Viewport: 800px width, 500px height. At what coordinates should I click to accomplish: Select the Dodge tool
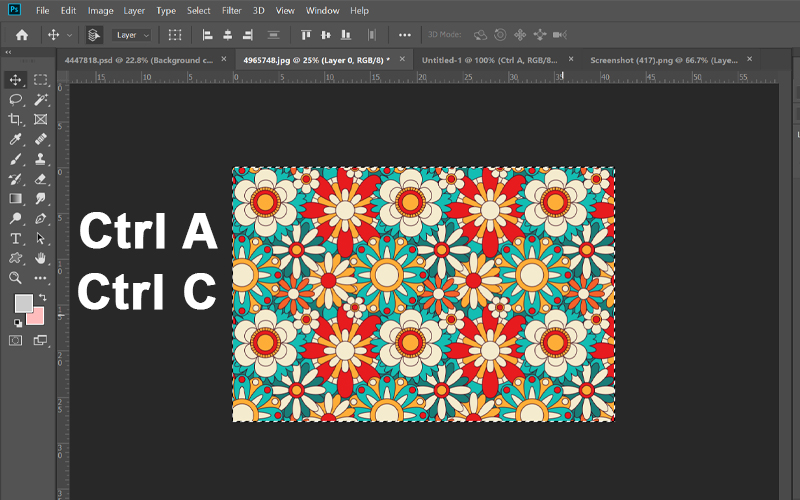[15, 218]
